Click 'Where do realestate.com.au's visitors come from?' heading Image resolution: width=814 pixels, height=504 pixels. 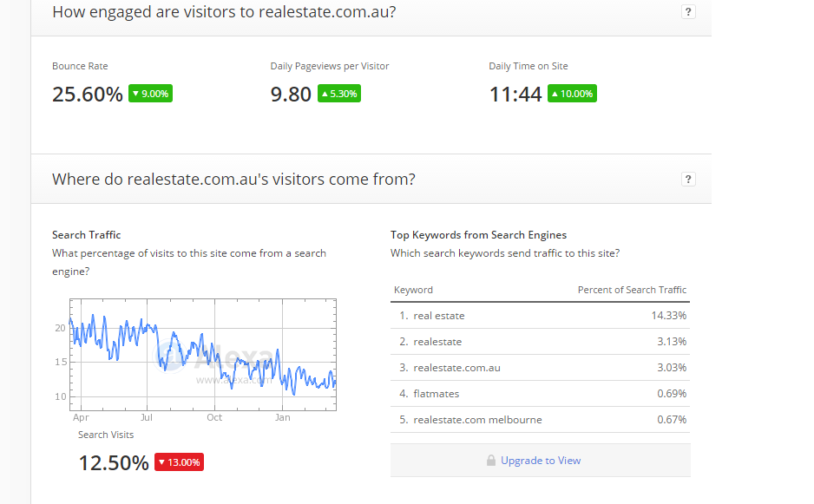(x=233, y=179)
